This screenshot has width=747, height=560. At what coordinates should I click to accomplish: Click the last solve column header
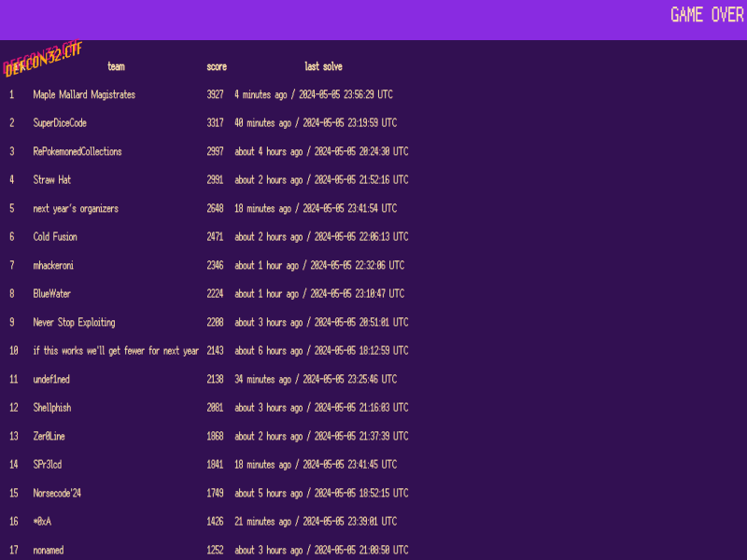tap(323, 66)
